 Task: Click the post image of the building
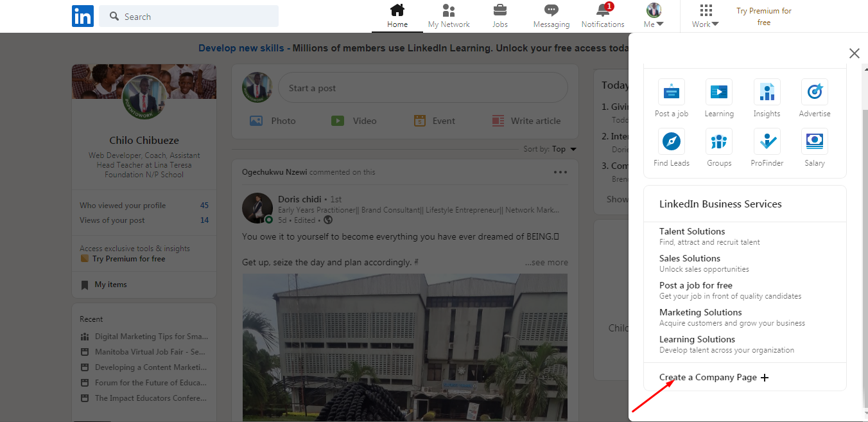(405, 347)
